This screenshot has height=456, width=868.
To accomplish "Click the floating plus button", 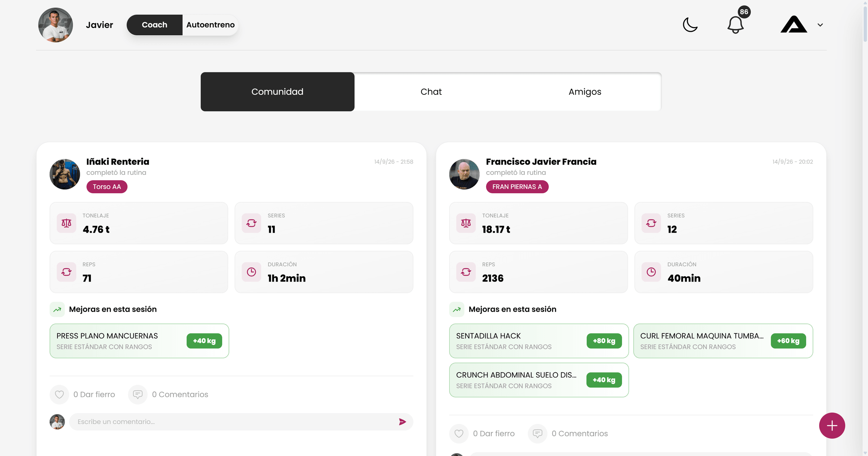I will click(x=832, y=426).
